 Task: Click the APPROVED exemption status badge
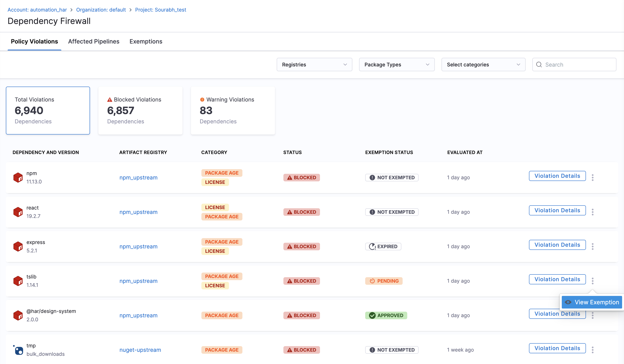[386, 315]
